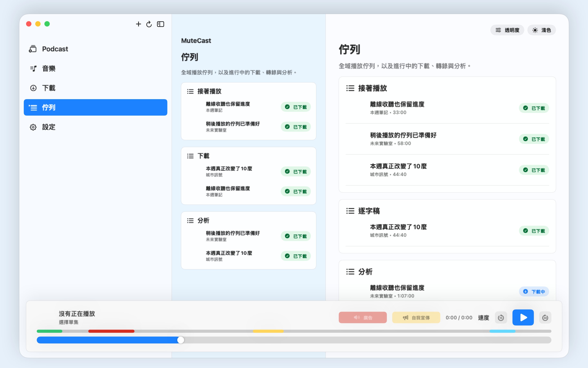The image size is (588, 368).
Task: Click the yellow segment on timeline
Action: (268, 331)
